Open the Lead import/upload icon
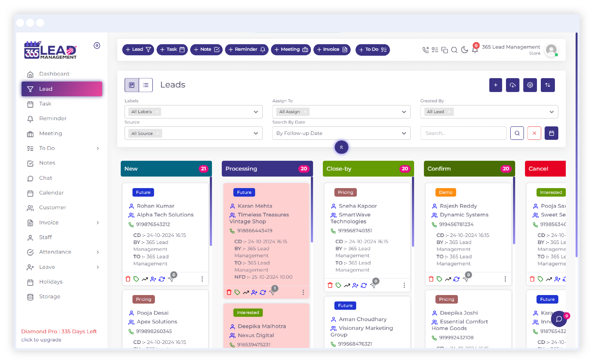 (x=513, y=85)
